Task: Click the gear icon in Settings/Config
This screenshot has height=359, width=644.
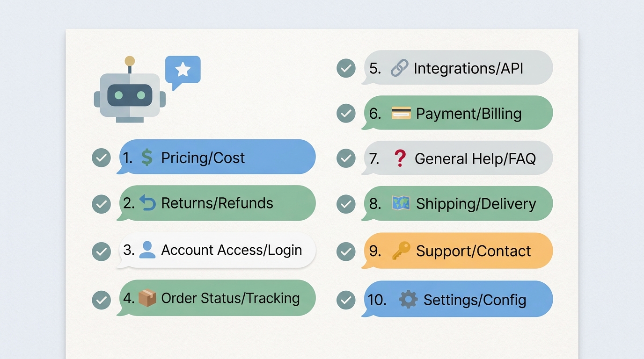Action: (x=408, y=299)
